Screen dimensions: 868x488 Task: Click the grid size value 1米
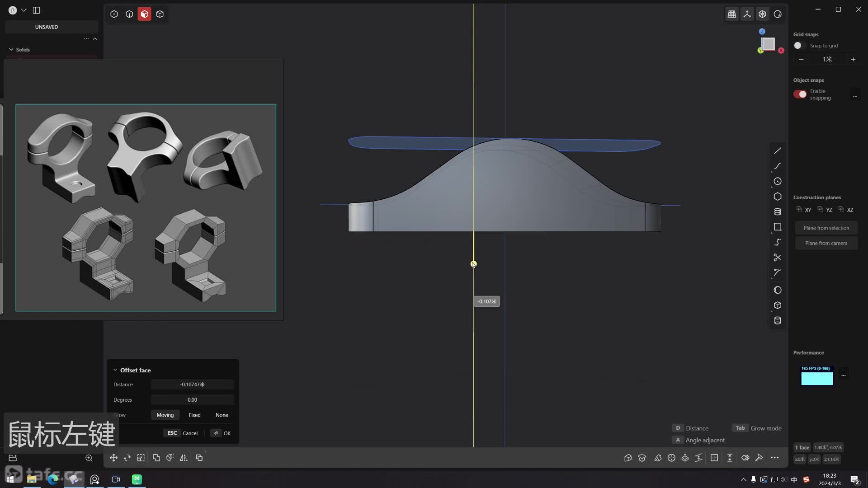[827, 59]
